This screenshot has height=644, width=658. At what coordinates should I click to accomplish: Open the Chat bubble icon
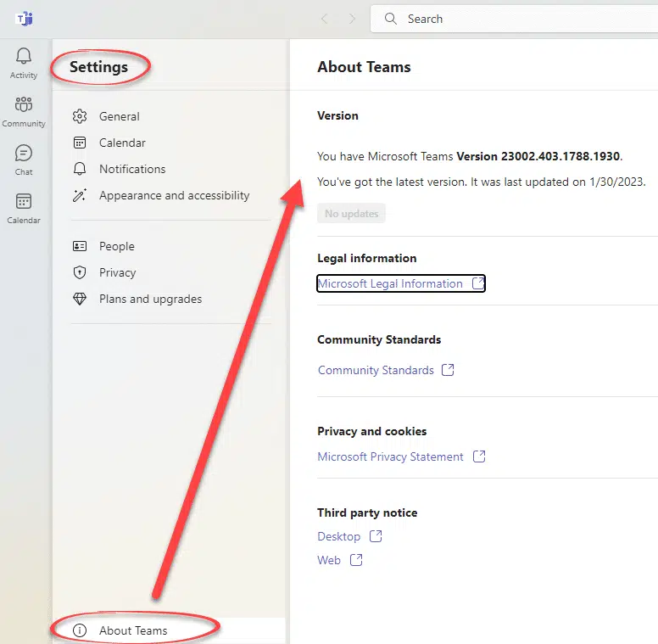[24, 154]
